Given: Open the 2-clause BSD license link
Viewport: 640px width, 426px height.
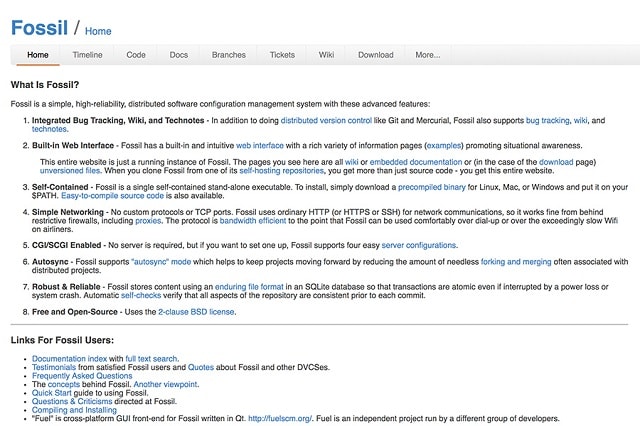Looking at the screenshot, I should coord(196,312).
